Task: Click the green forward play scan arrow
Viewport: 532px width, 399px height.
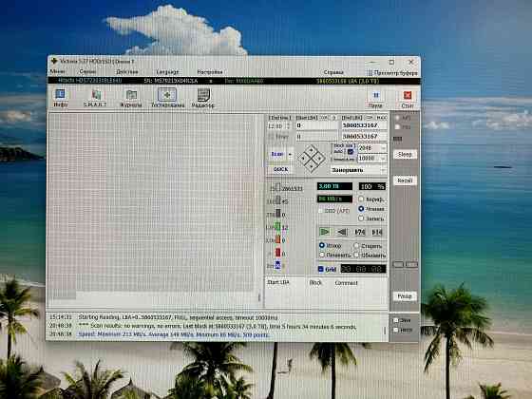Action: click(324, 232)
